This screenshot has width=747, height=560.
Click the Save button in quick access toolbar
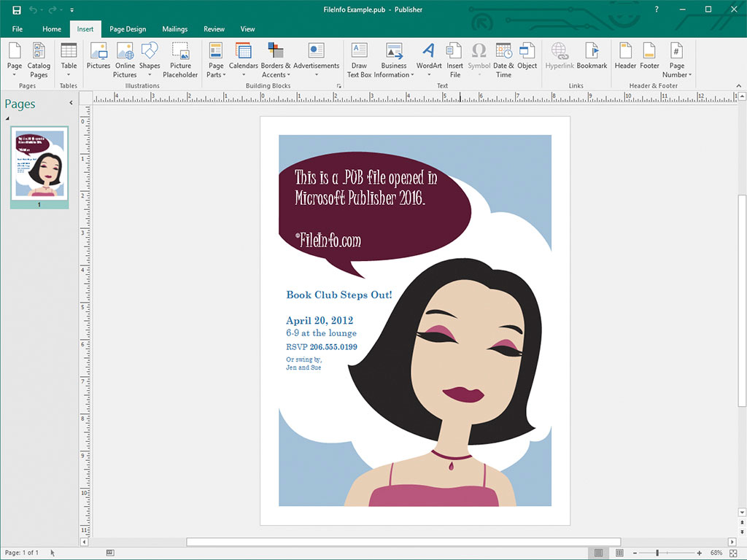16,9
